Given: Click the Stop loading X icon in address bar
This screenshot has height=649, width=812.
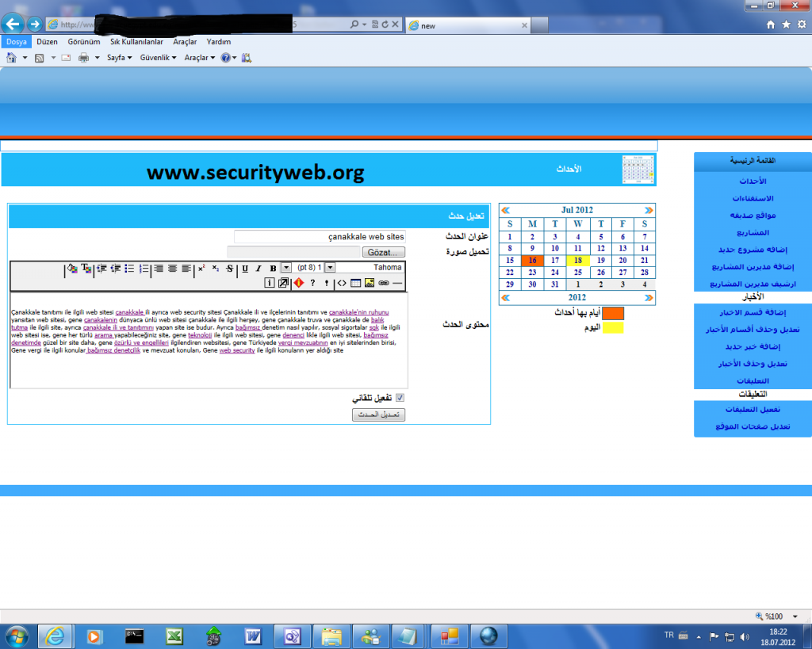Looking at the screenshot, I should click(x=395, y=25).
